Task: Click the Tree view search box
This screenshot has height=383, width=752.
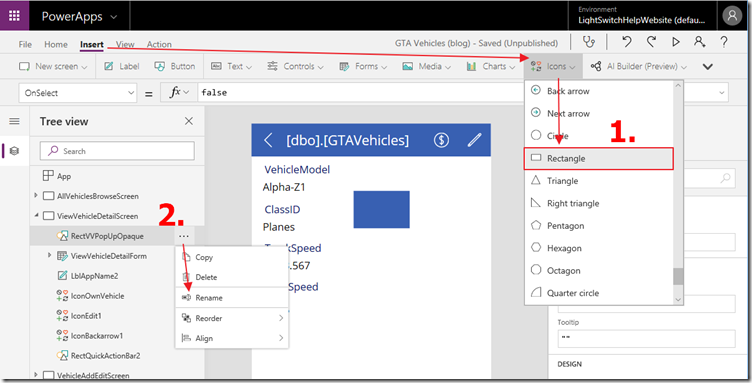Action: coord(118,151)
